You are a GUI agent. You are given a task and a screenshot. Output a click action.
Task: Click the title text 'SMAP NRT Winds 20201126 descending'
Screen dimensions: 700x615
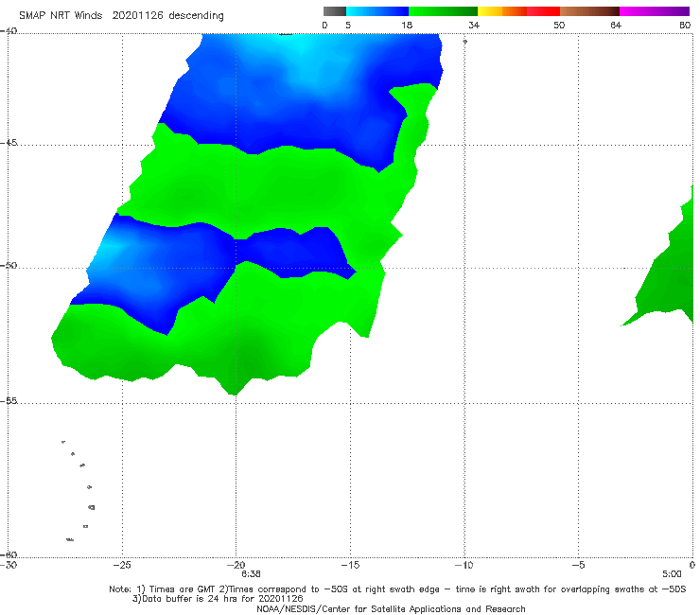coord(121,16)
